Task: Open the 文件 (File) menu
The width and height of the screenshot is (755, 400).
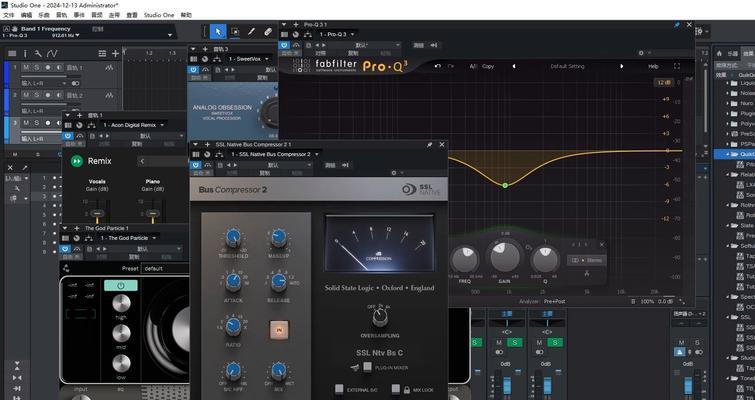Action: pos(9,15)
